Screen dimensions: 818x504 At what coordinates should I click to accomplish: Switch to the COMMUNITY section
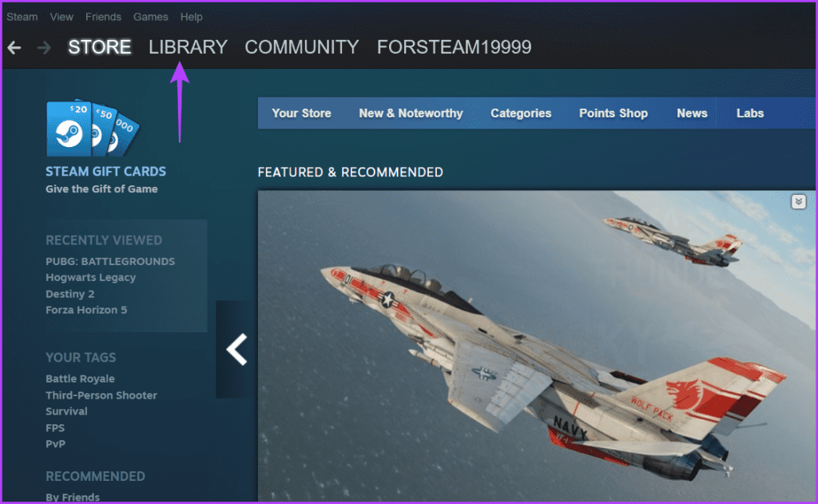pyautogui.click(x=301, y=47)
